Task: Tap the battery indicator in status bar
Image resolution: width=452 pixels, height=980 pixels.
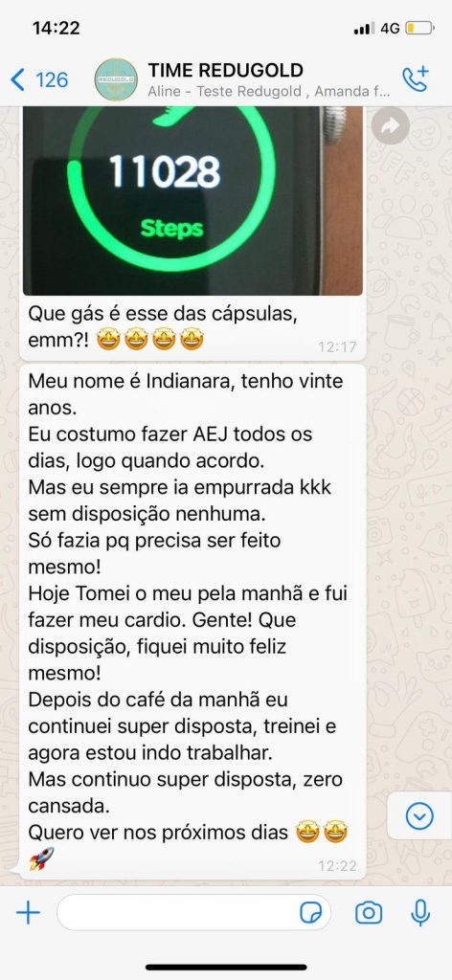Action: (x=418, y=28)
